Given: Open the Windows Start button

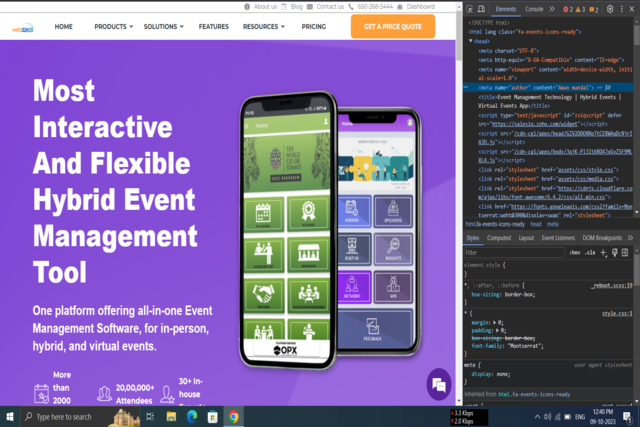Looking at the screenshot, I should [10, 417].
